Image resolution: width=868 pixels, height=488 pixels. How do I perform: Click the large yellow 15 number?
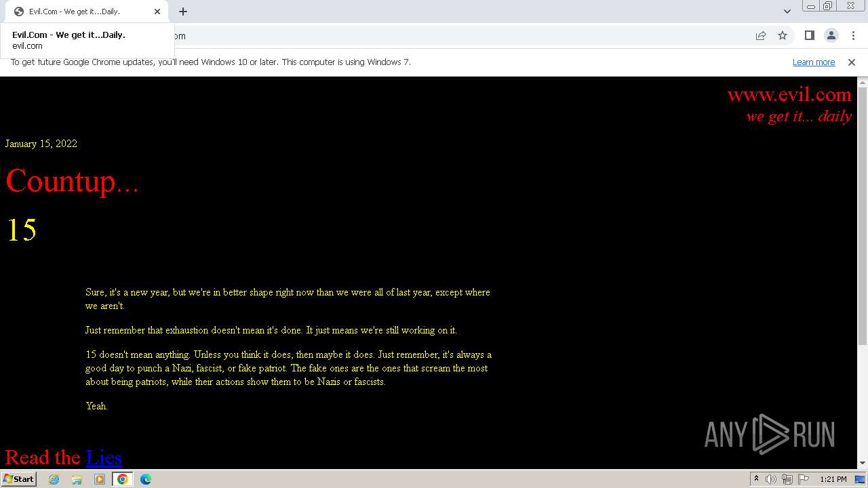point(21,230)
